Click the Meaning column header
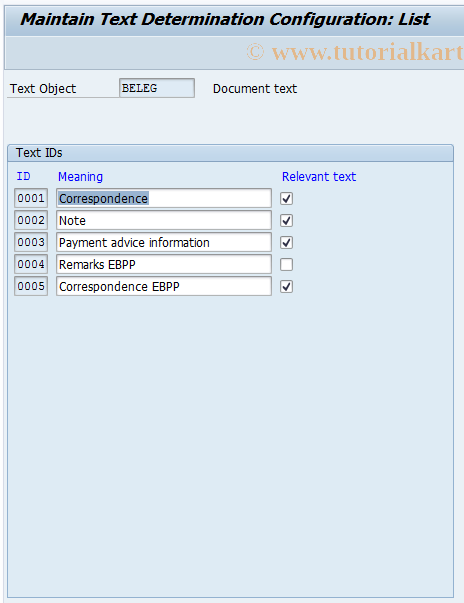Image resolution: width=464 pixels, height=603 pixels. (x=80, y=177)
